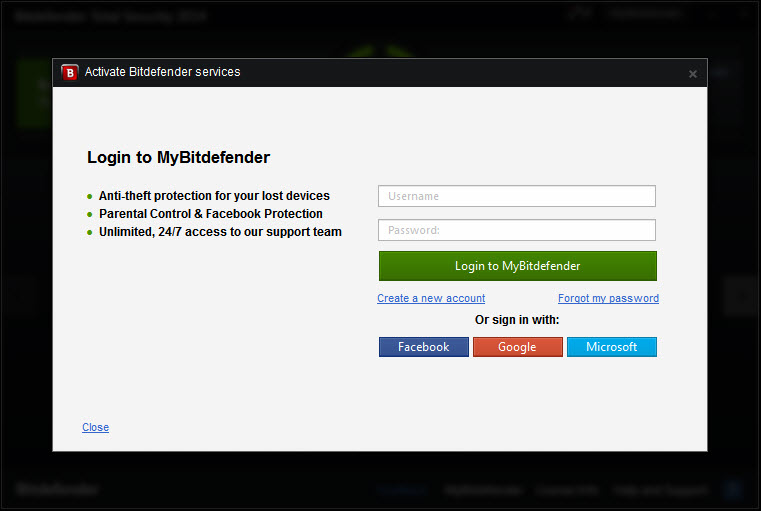Screen dimensions: 761x511
Task: Click 'Anti-theft protection for your lost devices' text
Action: click(x=214, y=196)
